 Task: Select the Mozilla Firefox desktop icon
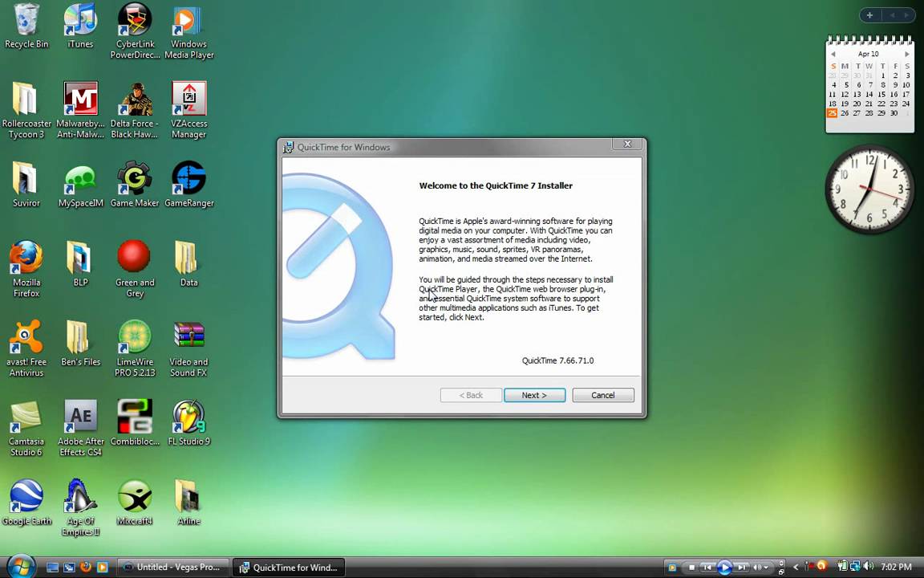[x=26, y=270]
